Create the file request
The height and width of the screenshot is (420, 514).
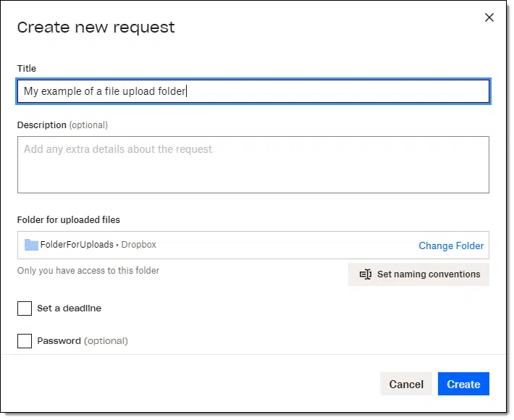tap(463, 384)
